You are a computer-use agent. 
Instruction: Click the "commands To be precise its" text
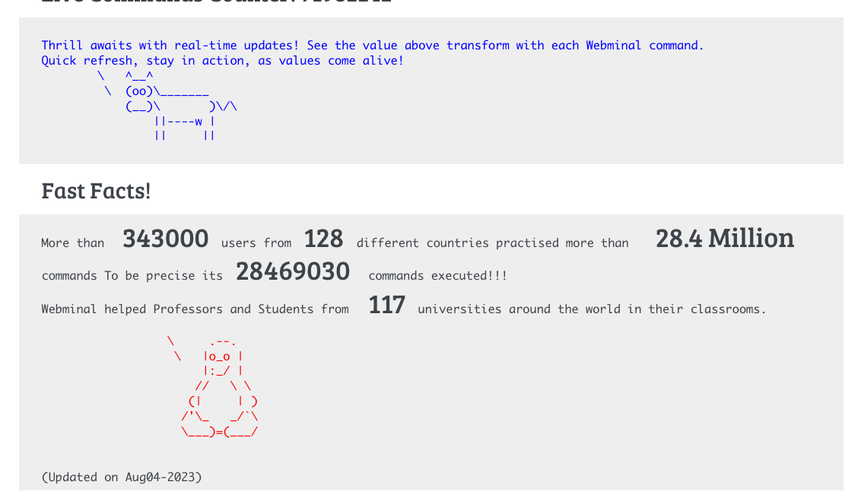click(x=132, y=276)
